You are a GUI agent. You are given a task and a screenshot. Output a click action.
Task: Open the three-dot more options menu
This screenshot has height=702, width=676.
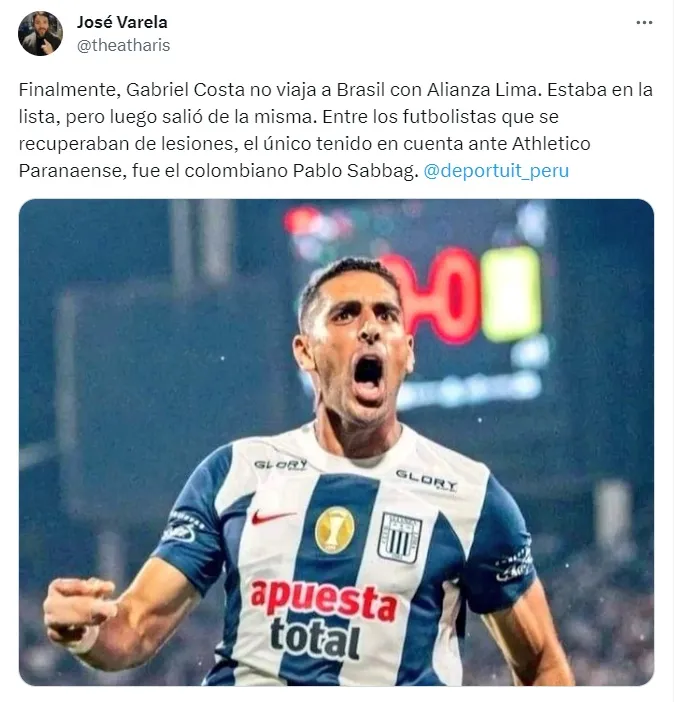644,22
